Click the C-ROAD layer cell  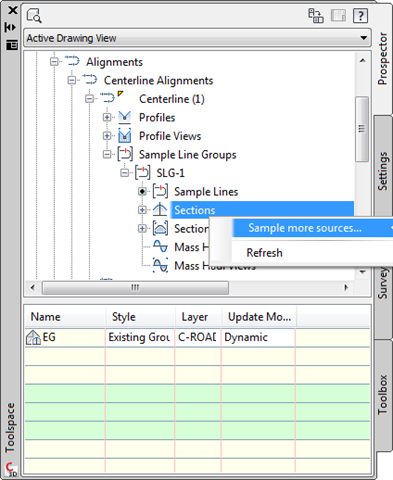[x=198, y=337]
